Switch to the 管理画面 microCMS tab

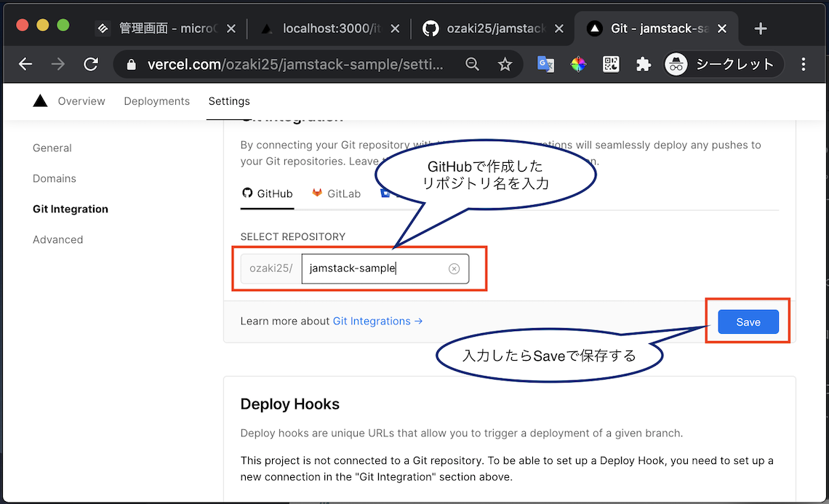coord(165,28)
